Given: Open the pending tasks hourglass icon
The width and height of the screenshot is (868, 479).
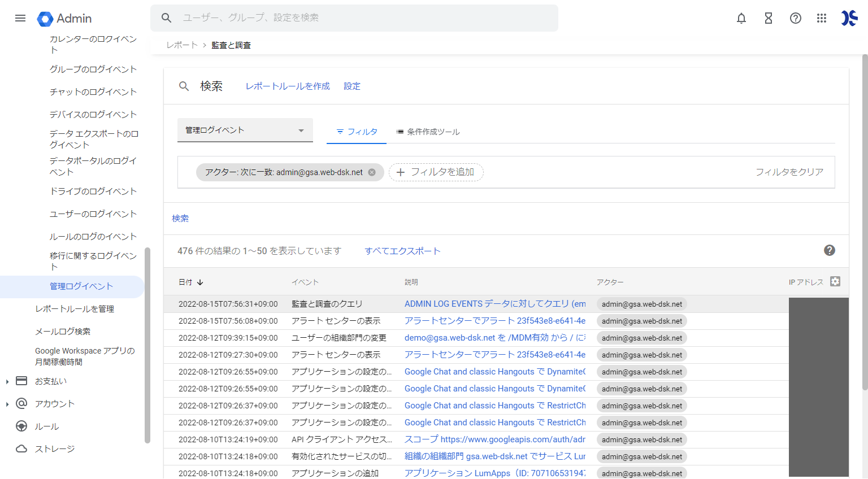Looking at the screenshot, I should point(768,18).
